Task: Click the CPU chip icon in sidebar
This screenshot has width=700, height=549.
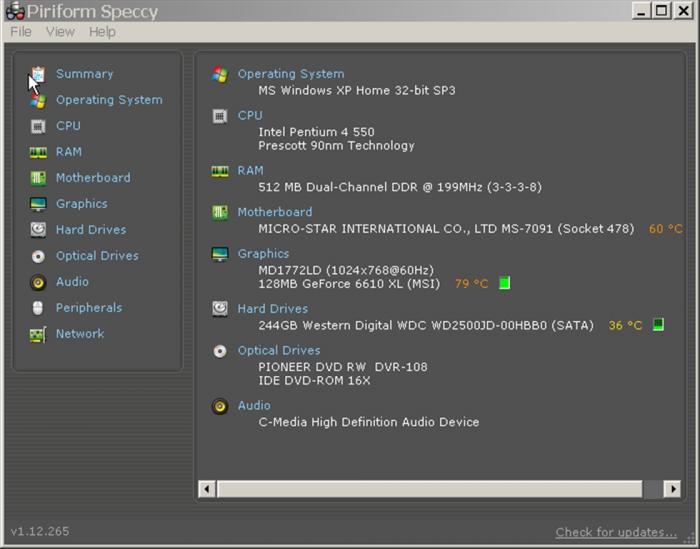Action: 38,127
